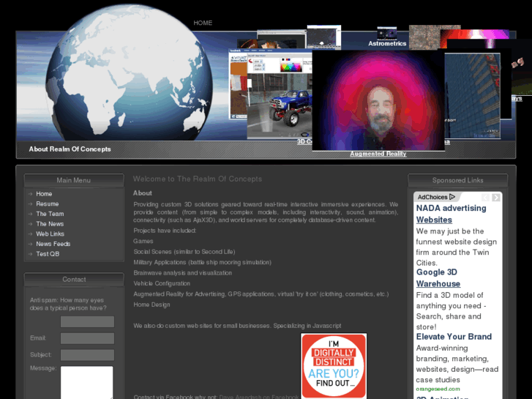Open News Feeds from Main Menu
This screenshot has width=532, height=399.
[x=53, y=244]
